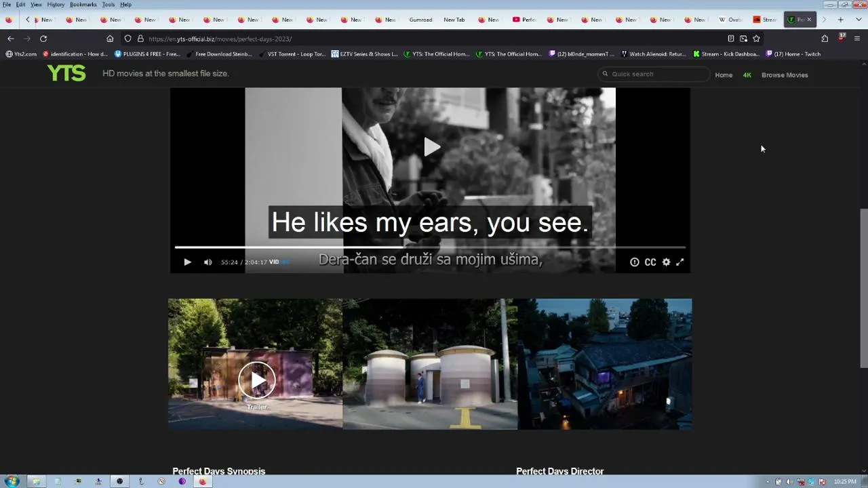Switch to the tab with YouTube icon
868x488 pixels.
524,20
